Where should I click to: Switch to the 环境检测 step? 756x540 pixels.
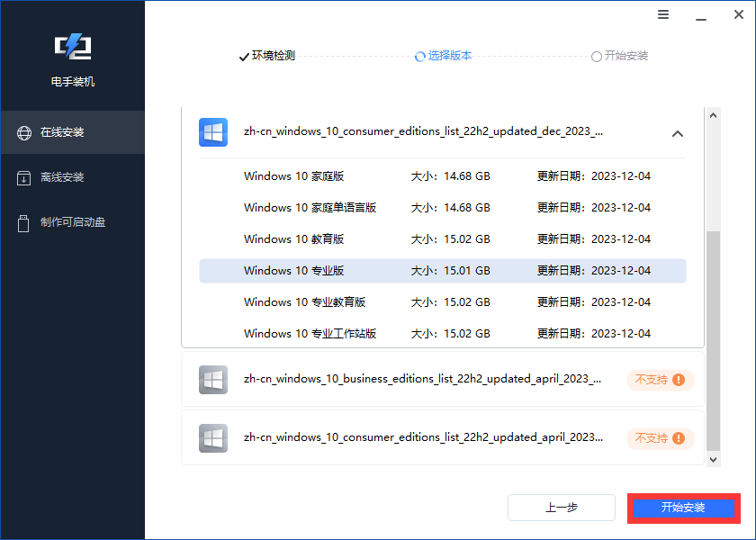click(x=269, y=56)
